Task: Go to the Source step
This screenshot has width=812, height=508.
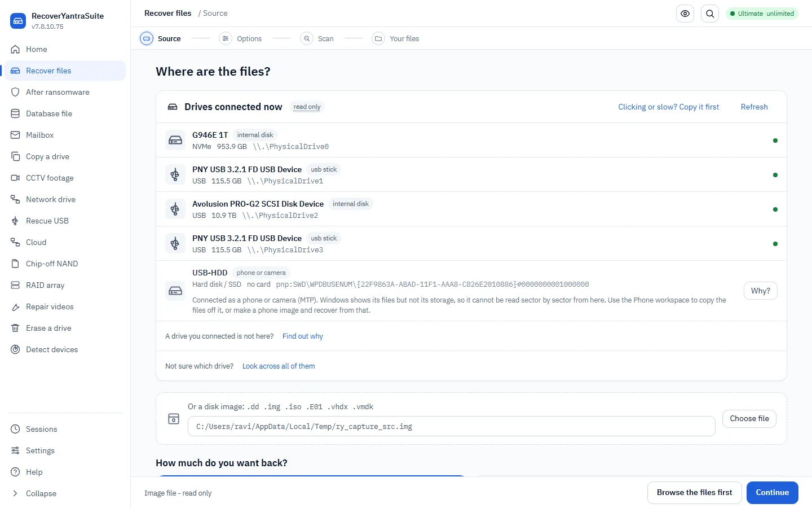Action: coord(161,38)
